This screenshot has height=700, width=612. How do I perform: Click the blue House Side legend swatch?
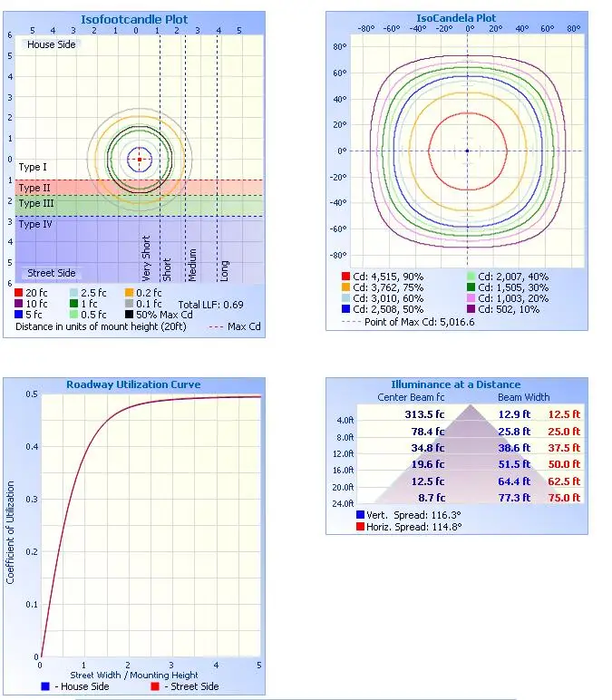45,686
